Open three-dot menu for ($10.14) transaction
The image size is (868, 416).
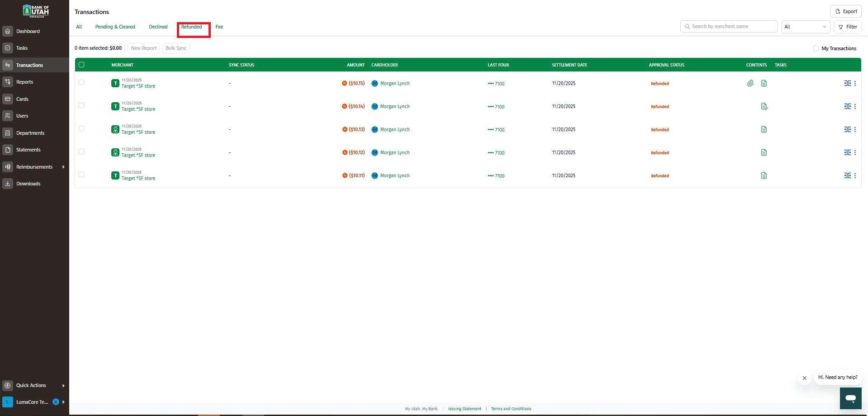[x=855, y=106]
